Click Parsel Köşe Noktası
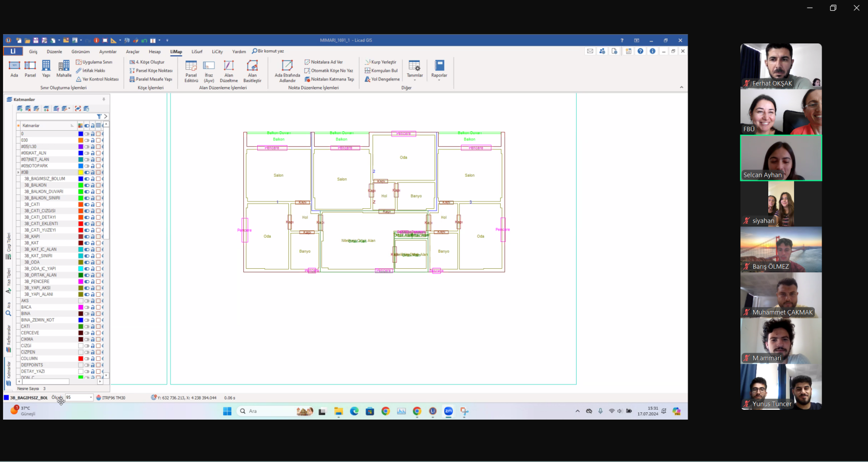The height and width of the screenshot is (462, 868). click(151, 71)
